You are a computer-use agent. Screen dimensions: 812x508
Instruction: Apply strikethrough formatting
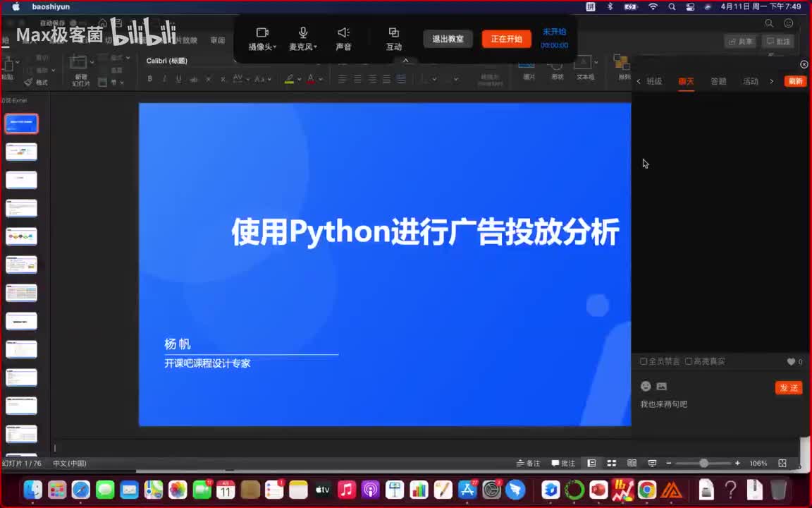click(x=193, y=79)
